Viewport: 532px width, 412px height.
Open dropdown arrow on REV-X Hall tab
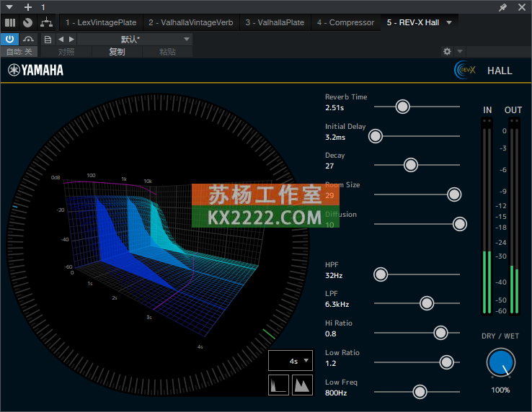[449, 23]
